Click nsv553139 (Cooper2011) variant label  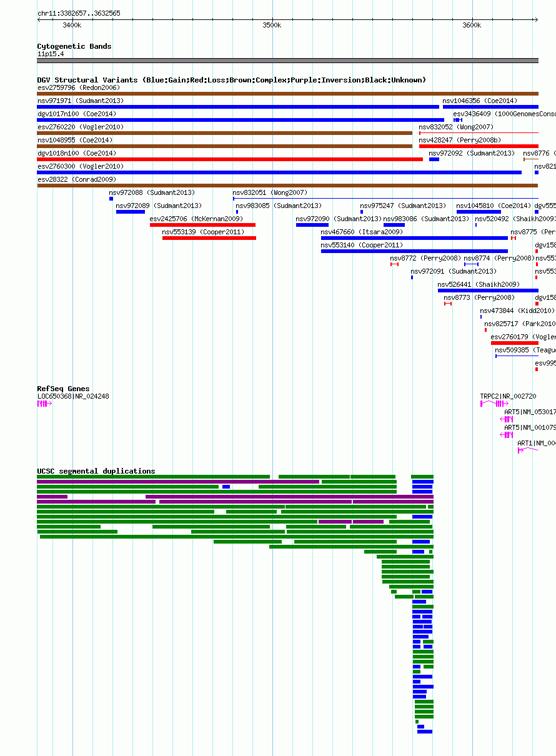point(203,232)
